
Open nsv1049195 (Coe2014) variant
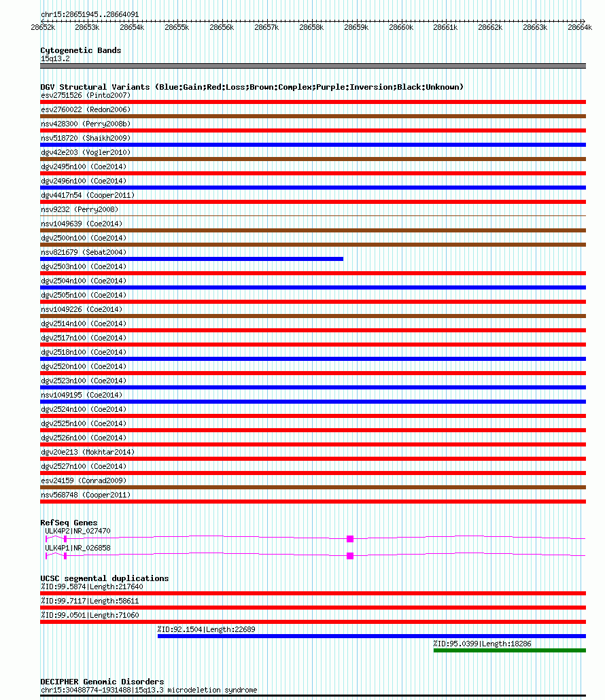click(x=82, y=396)
